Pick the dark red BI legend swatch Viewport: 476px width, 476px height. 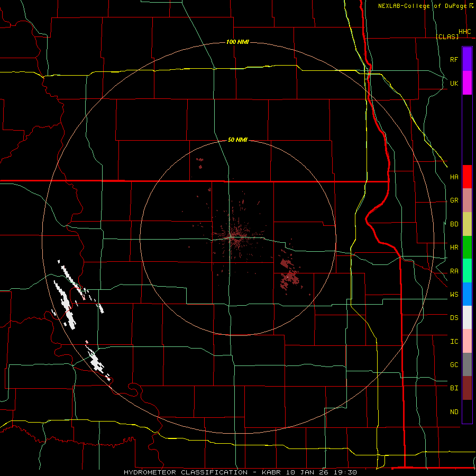click(467, 388)
